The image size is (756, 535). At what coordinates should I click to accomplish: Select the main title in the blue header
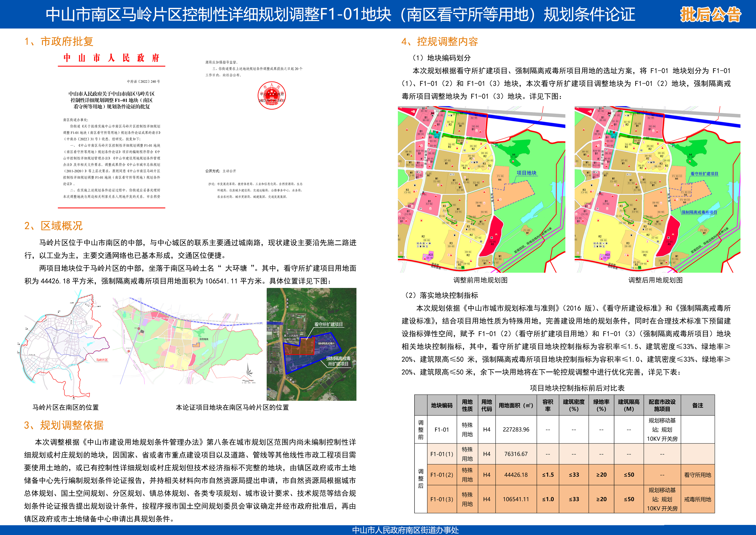tap(340, 14)
